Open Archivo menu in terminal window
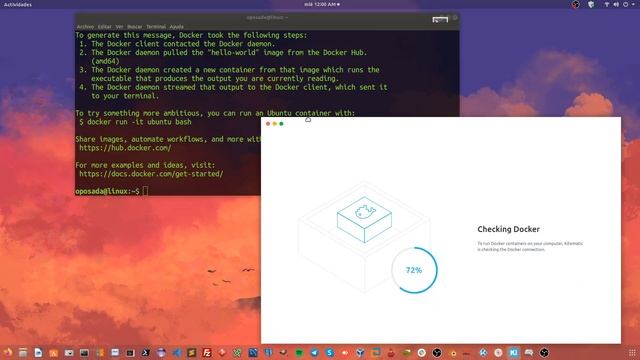640x360 pixels. (x=85, y=27)
